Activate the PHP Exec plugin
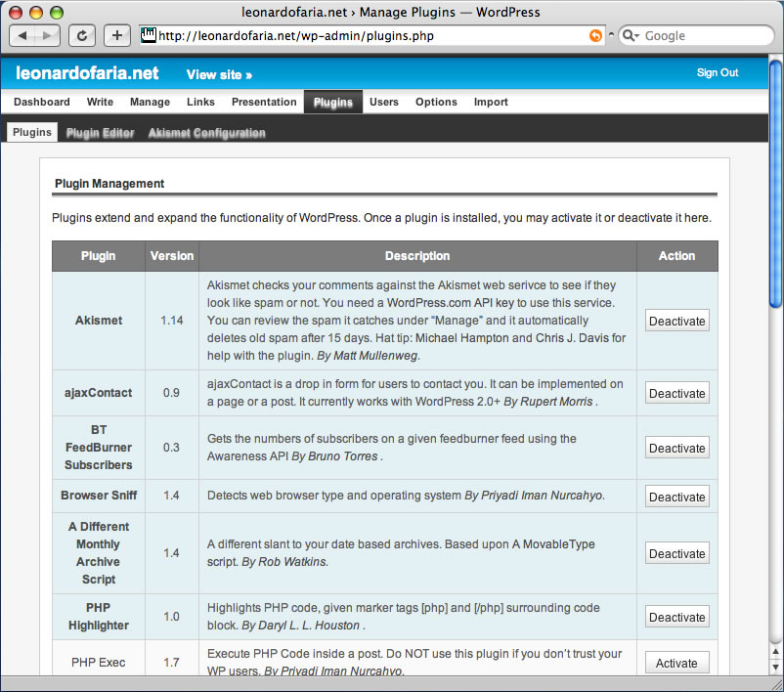Viewport: 784px width, 692px height. point(677,663)
